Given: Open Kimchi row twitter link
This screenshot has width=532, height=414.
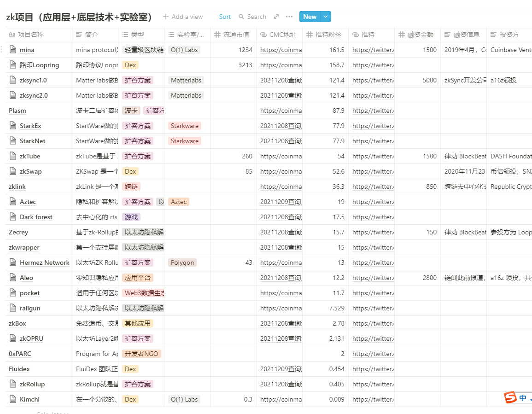Looking at the screenshot, I should 373,399.
